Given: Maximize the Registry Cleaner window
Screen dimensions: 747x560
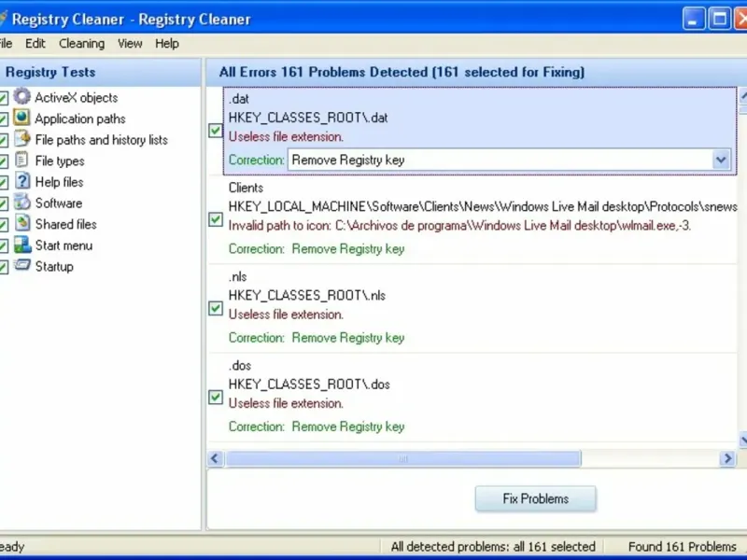Looking at the screenshot, I should coord(719,19).
